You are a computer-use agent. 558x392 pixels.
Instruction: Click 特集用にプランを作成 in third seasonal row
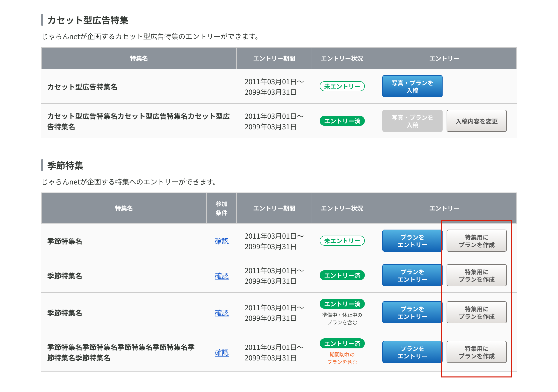tap(476, 312)
